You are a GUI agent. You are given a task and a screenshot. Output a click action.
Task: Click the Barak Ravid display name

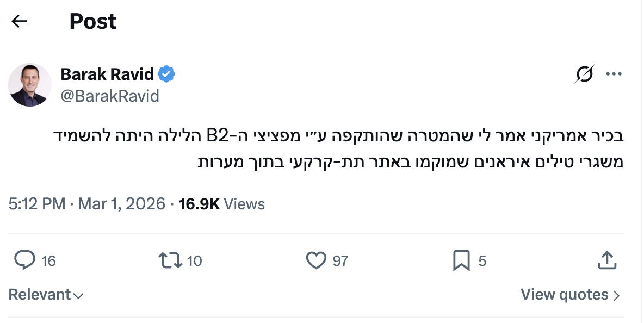click(107, 74)
